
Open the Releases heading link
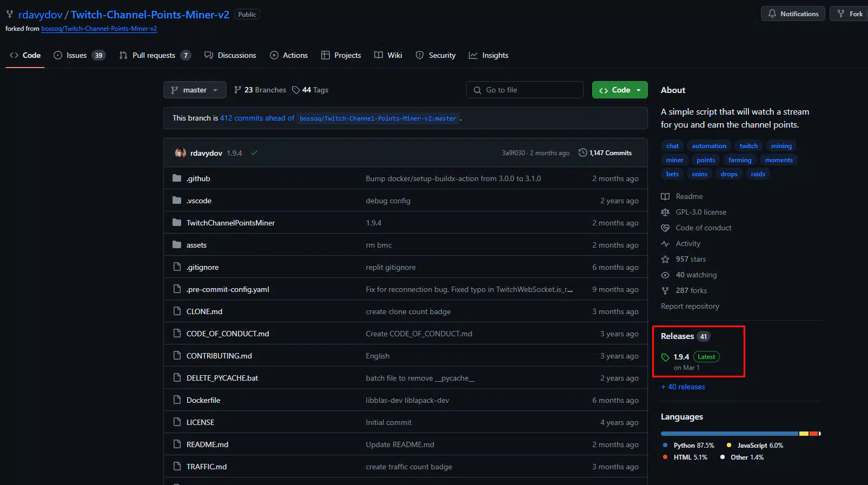tap(685, 336)
